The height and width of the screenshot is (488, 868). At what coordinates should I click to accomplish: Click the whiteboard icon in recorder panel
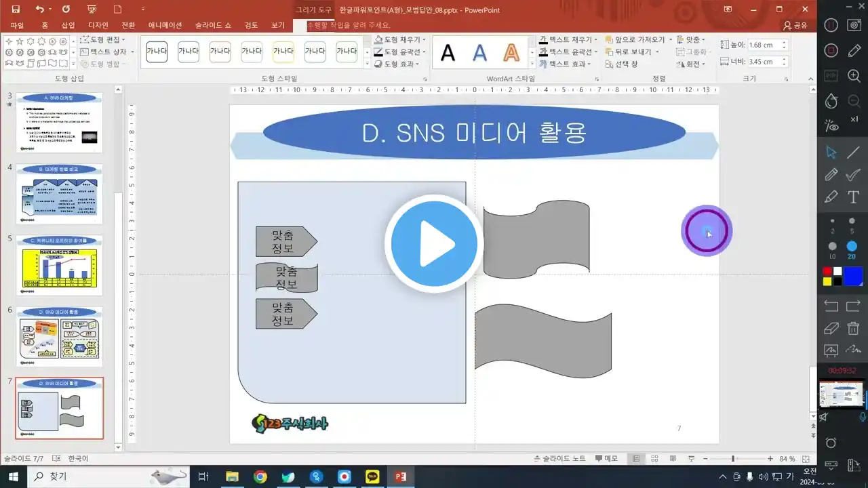pyautogui.click(x=831, y=350)
